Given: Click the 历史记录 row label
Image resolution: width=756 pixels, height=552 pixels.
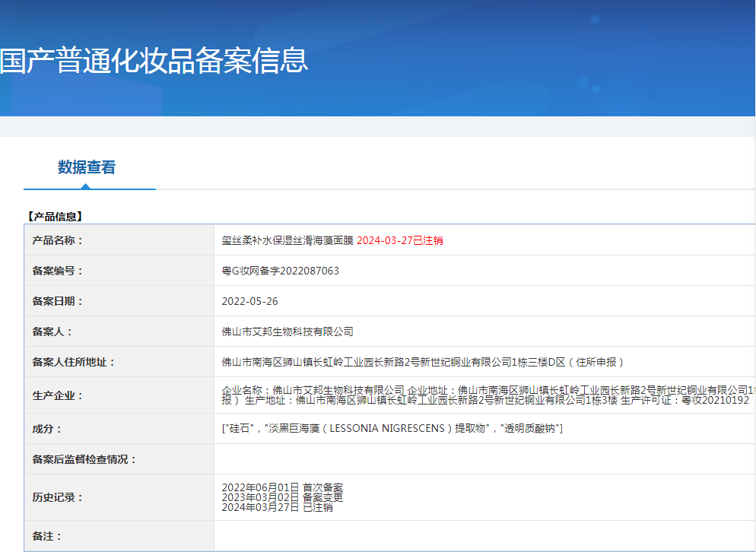Looking at the screenshot, I should point(58,497).
